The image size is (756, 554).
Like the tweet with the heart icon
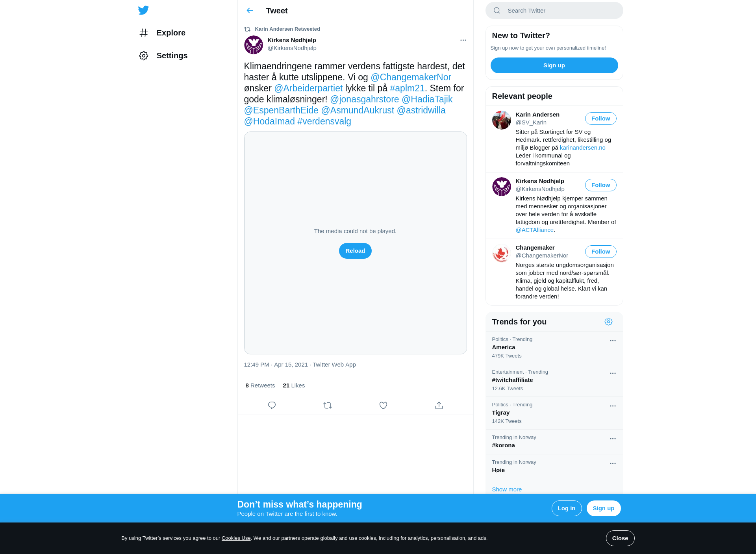[383, 405]
